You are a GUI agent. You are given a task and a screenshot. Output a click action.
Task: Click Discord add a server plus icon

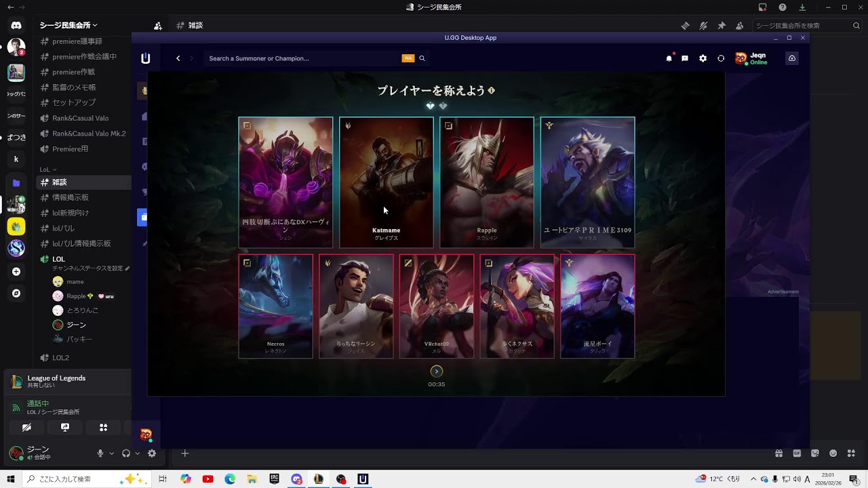coord(16,272)
